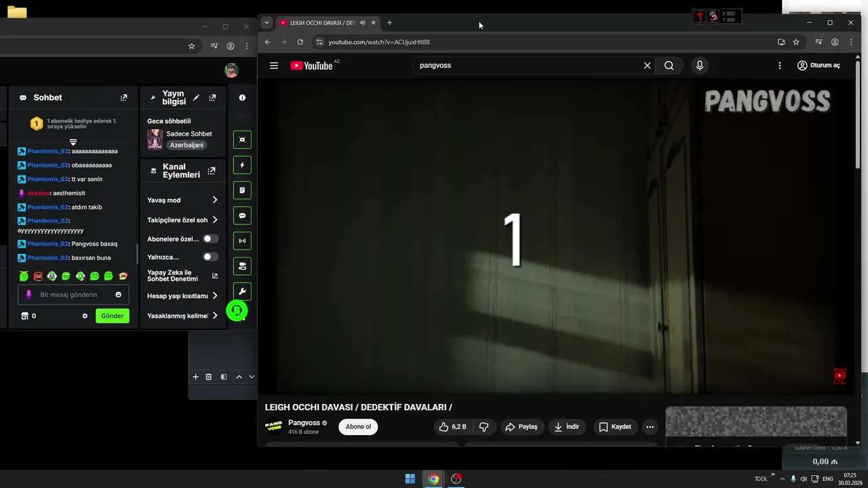This screenshot has width=868, height=488.
Task: Open Chrome profile icon in YouTube window
Action: 835,42
